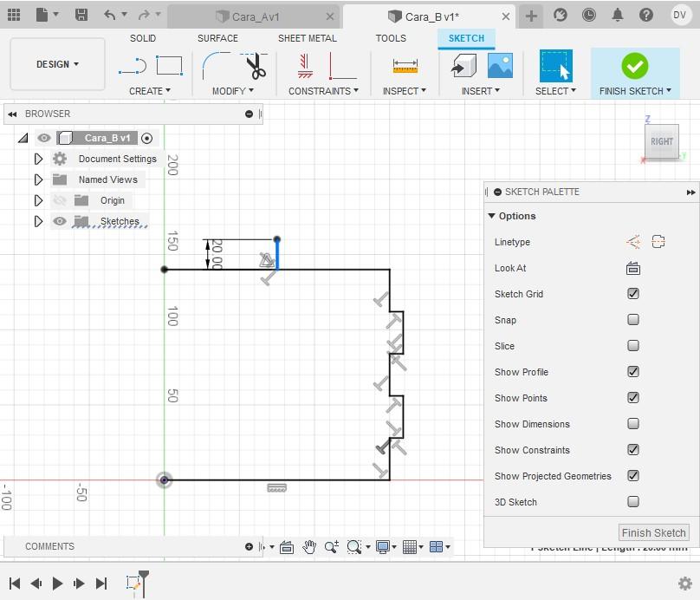
Task: Click the Look At icon in navigation bar
Action: 287,547
